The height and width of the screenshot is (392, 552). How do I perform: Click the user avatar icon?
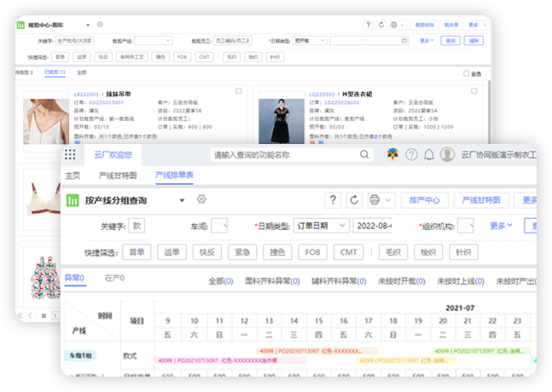[x=448, y=154]
